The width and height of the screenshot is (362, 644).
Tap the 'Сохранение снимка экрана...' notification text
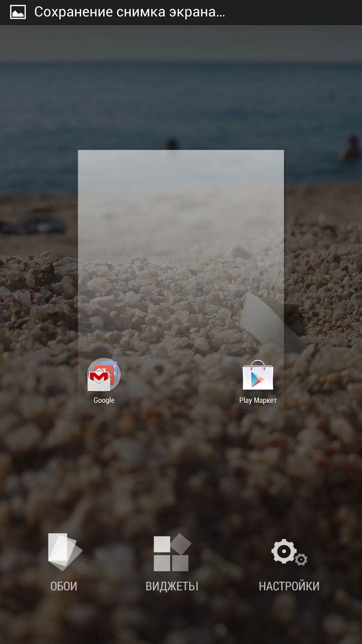[130, 12]
